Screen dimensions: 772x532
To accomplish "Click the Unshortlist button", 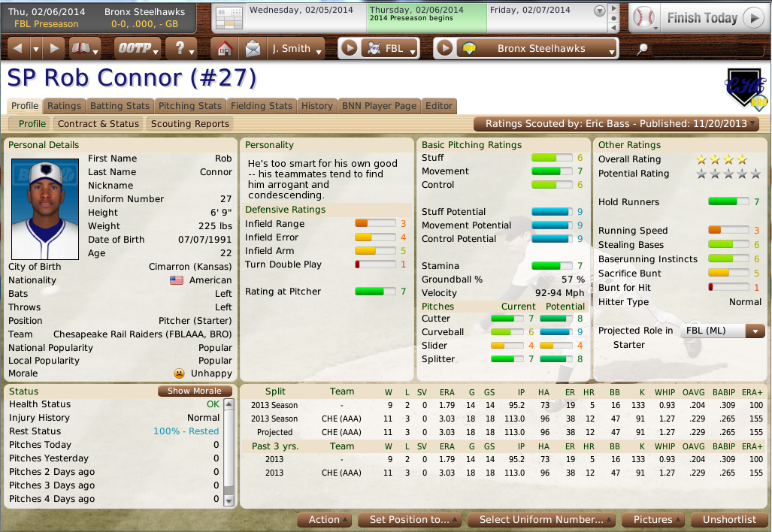I will click(x=730, y=519).
